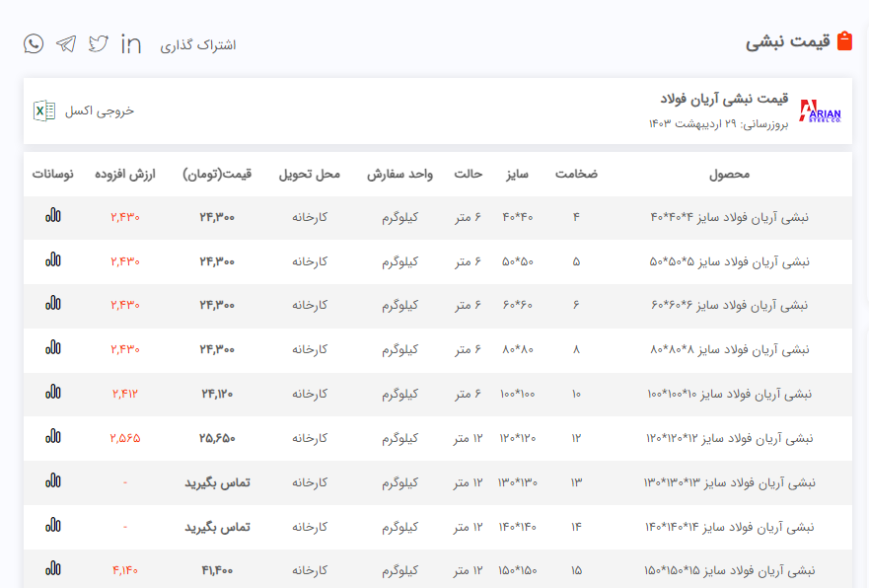Screen dimensions: 869x588
Task: Share page via WhatsApp icon
Action: click(x=34, y=43)
